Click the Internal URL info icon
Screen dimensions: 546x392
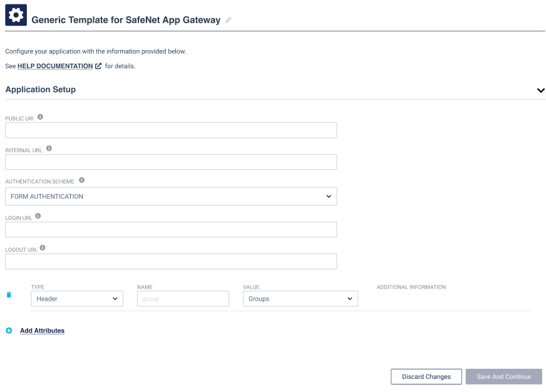coord(49,149)
